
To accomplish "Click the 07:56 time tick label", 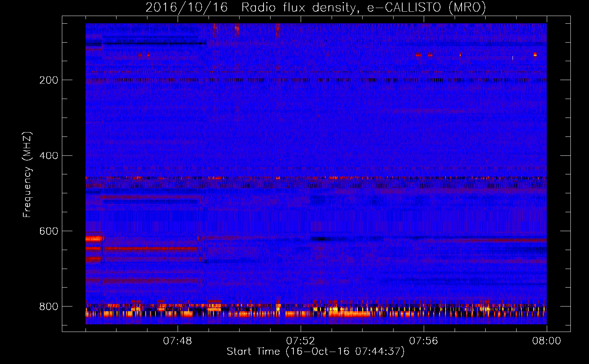I will 423,341.
